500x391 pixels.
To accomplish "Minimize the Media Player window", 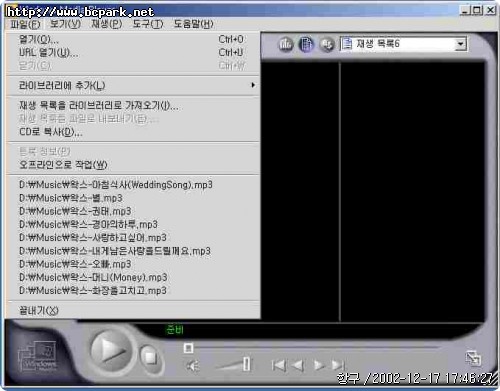I will (465, 10).
